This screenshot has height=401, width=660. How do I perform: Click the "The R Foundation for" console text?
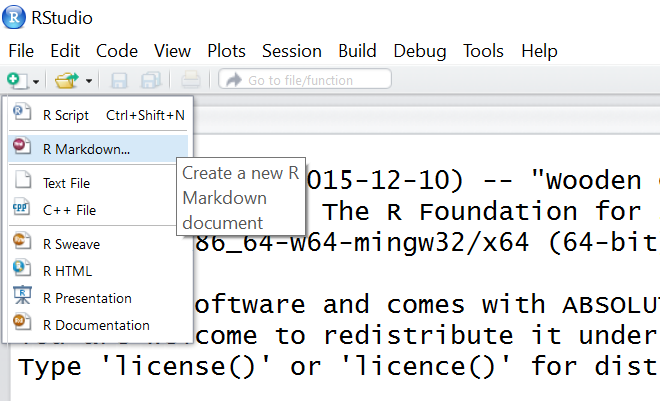(x=482, y=211)
